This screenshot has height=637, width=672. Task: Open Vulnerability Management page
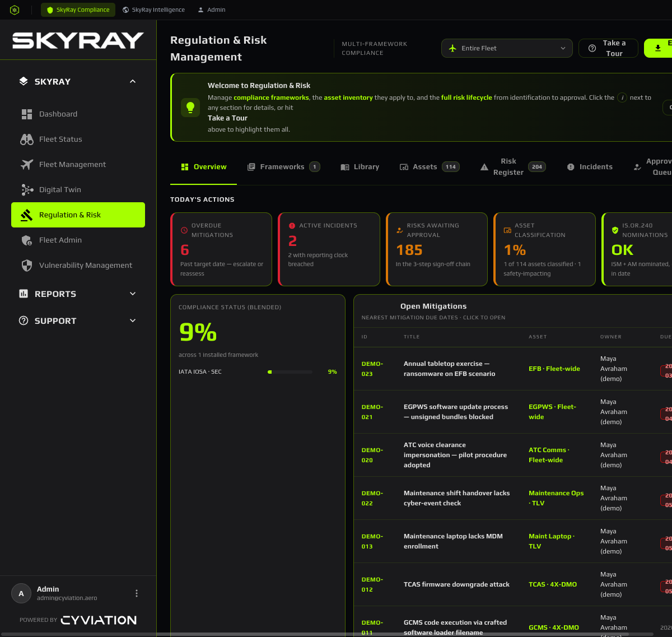[x=78, y=265]
